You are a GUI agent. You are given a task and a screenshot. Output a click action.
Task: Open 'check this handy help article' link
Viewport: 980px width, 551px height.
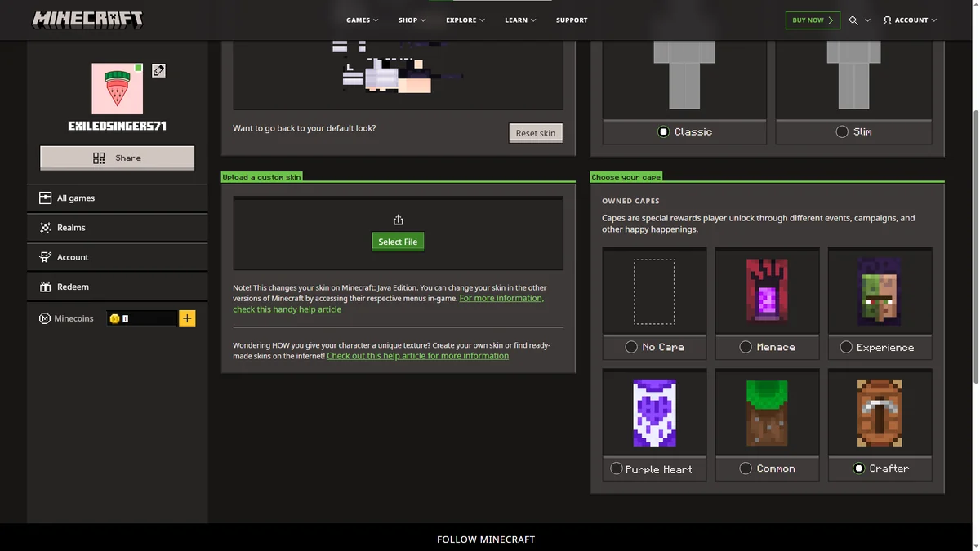coord(287,309)
